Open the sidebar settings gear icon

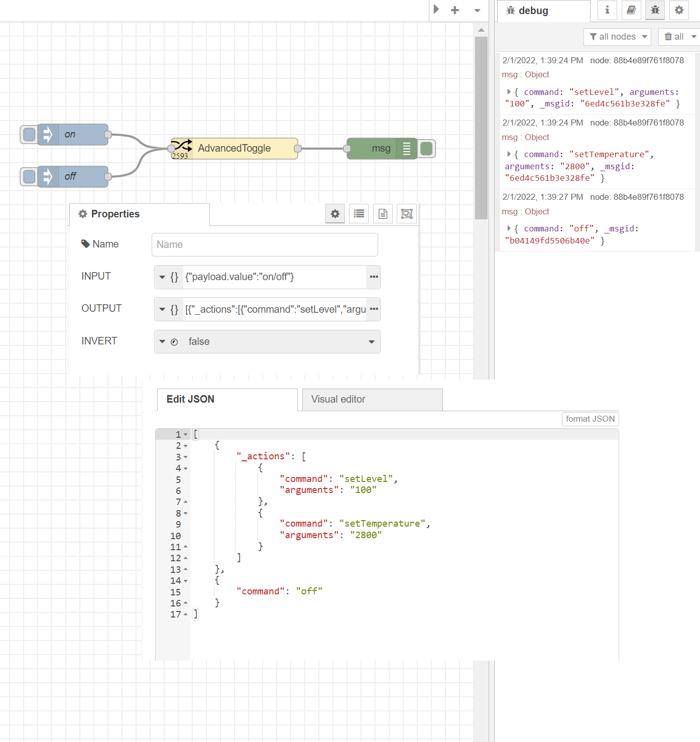point(679,10)
